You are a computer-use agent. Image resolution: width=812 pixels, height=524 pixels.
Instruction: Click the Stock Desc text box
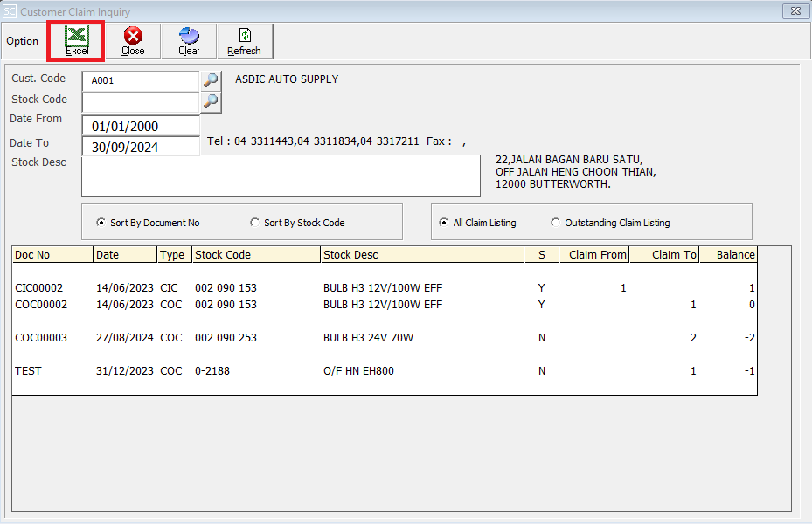pos(281,176)
